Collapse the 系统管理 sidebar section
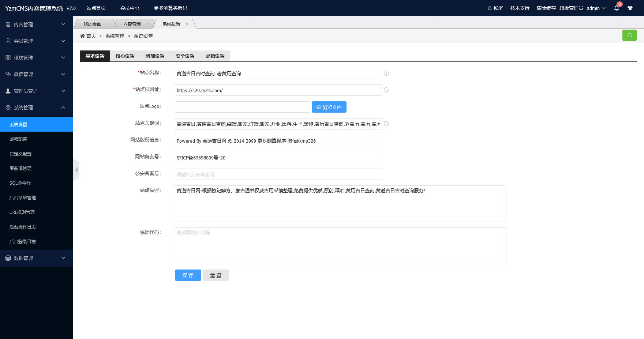Viewport: 644px width, 339px height. pos(37,108)
